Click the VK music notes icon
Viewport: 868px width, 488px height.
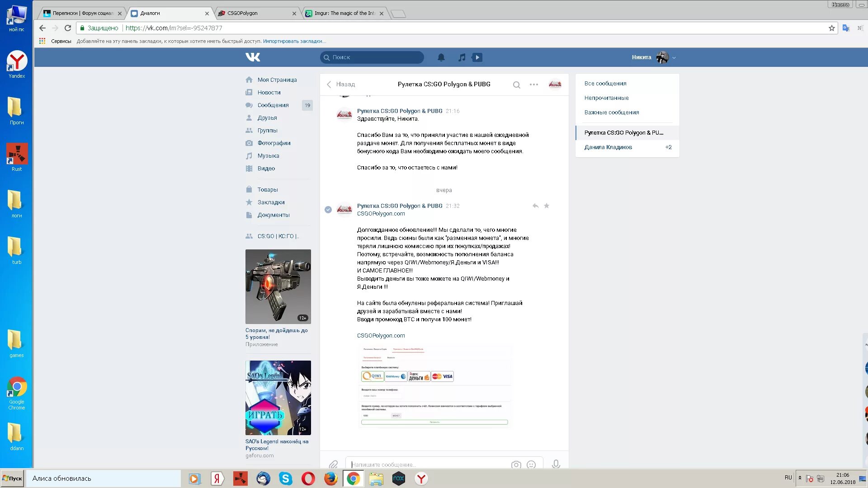(x=462, y=57)
